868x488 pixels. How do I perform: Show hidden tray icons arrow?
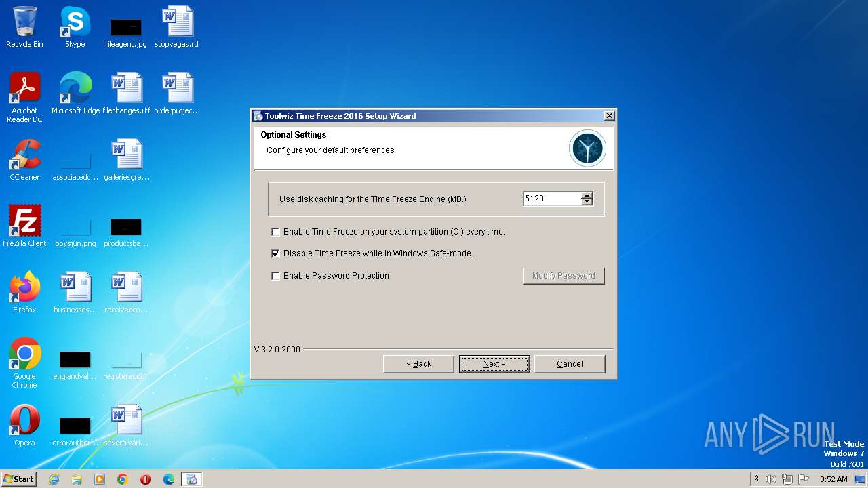pyautogui.click(x=756, y=479)
